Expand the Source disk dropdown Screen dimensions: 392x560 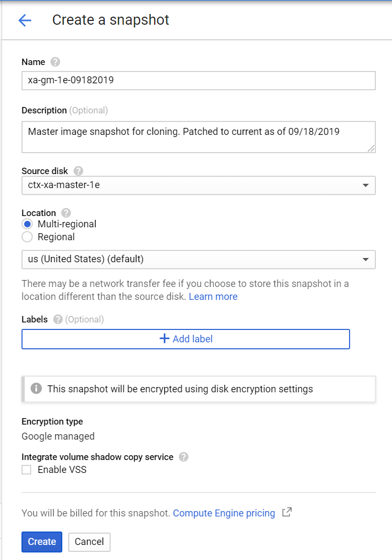[198, 185]
